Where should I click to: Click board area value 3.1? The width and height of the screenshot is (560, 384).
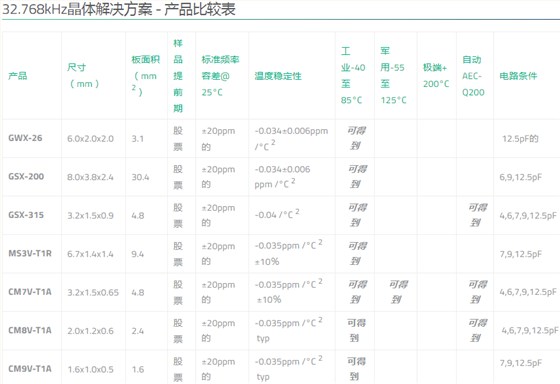point(138,139)
